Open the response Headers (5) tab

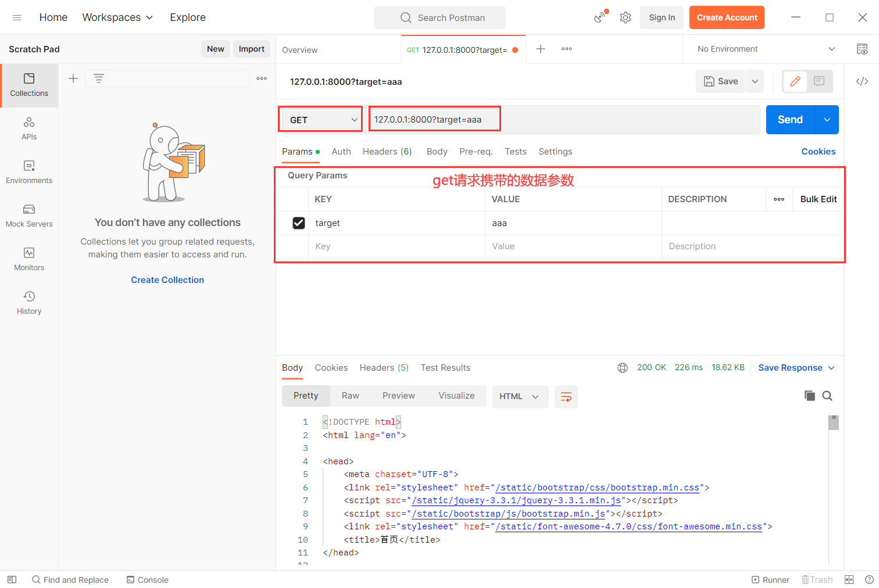tap(384, 368)
